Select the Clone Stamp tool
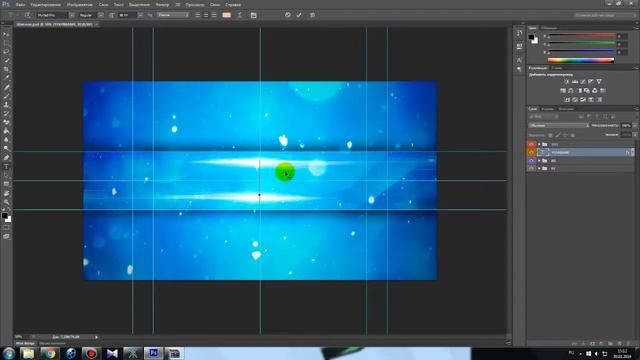Viewport: 640px width, 360px height. click(x=6, y=105)
